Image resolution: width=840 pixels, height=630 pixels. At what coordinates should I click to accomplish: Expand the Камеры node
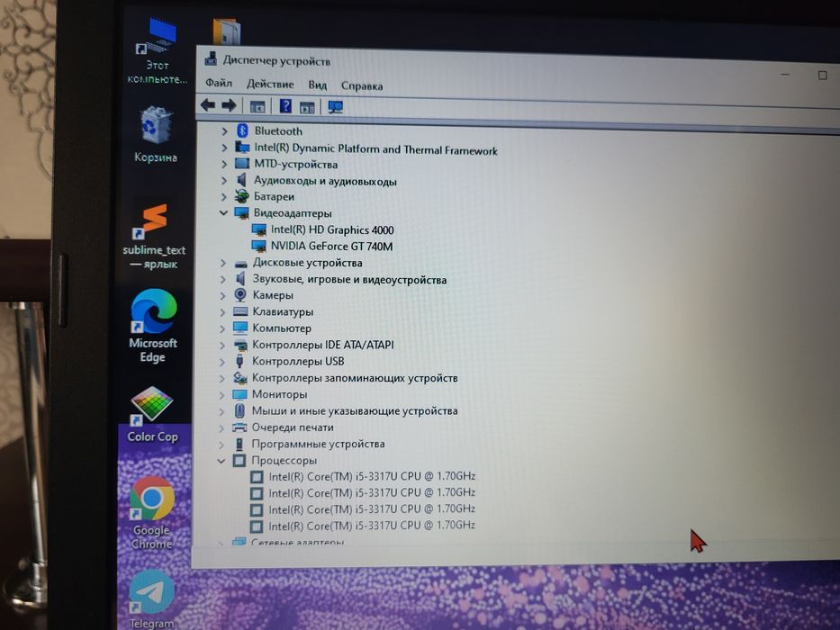tap(223, 295)
